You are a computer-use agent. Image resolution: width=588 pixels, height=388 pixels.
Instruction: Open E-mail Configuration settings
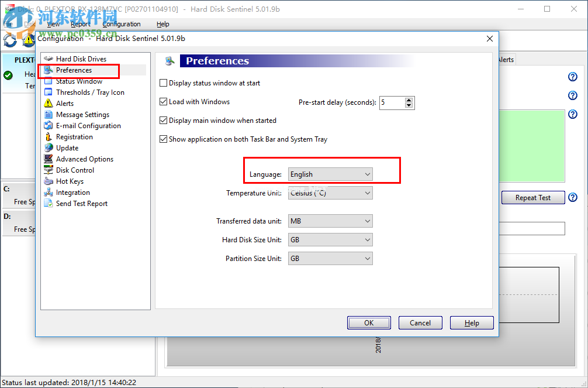[x=89, y=125]
